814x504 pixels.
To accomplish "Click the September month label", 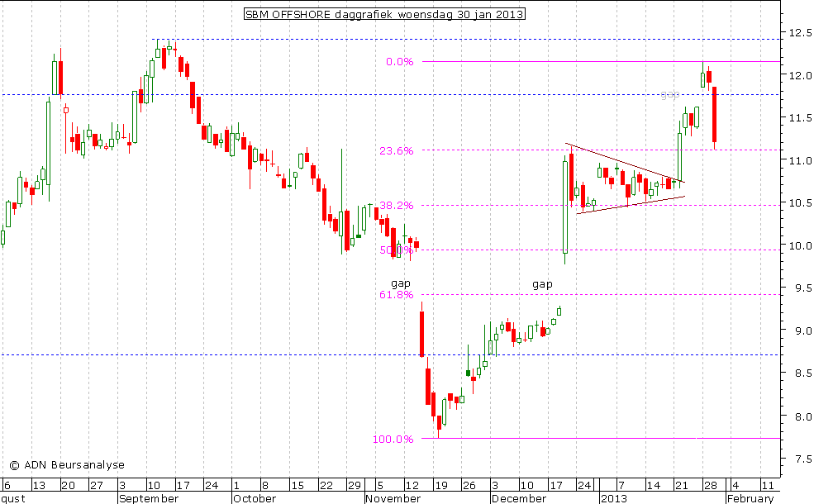I will point(149,499).
